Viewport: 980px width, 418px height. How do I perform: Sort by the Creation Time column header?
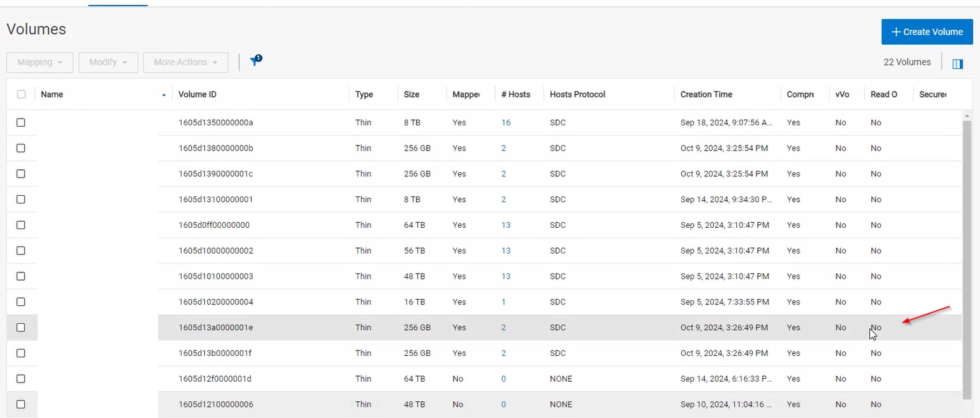point(706,95)
